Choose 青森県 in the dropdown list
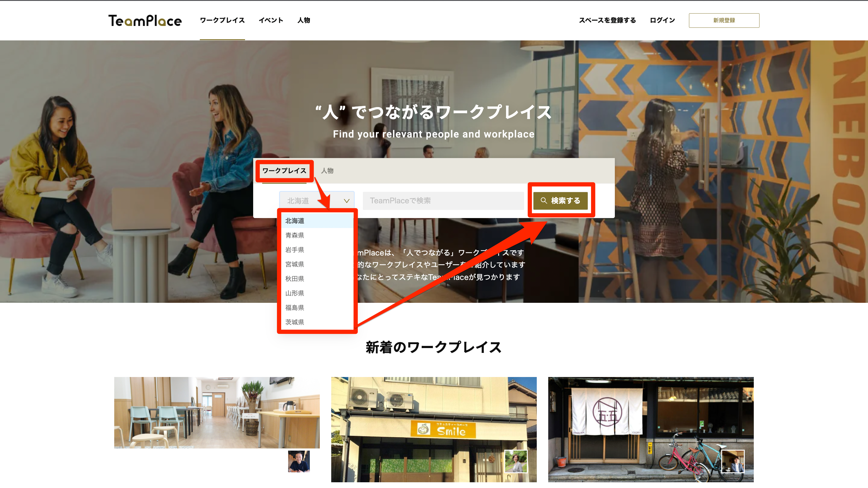This screenshot has width=868, height=488. coord(294,235)
